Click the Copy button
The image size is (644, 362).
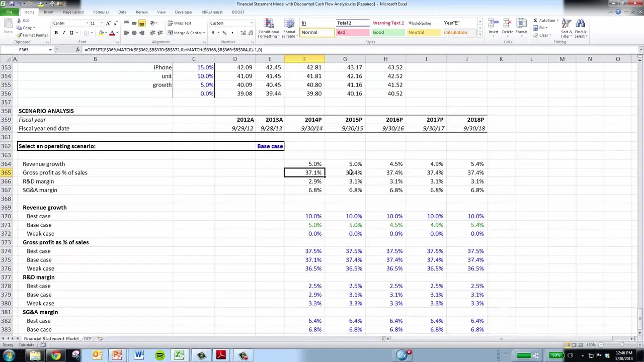pyautogui.click(x=25, y=28)
